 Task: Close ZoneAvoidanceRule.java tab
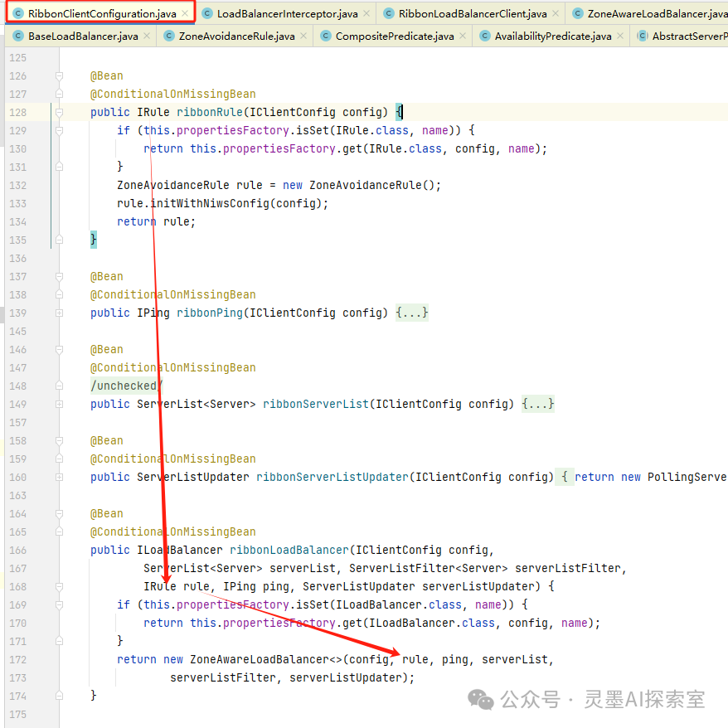tap(303, 36)
